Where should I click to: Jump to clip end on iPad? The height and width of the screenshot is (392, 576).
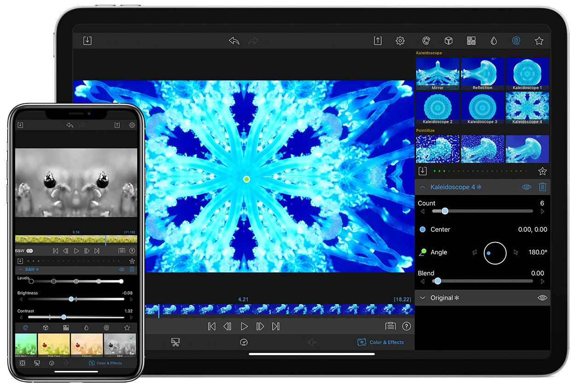tap(276, 326)
